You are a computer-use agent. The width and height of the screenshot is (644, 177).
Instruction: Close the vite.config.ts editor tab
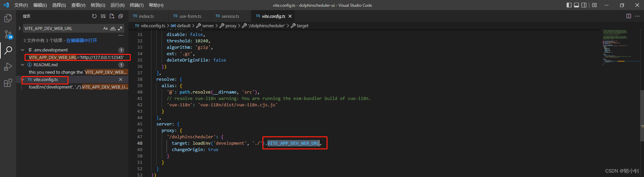290,16
